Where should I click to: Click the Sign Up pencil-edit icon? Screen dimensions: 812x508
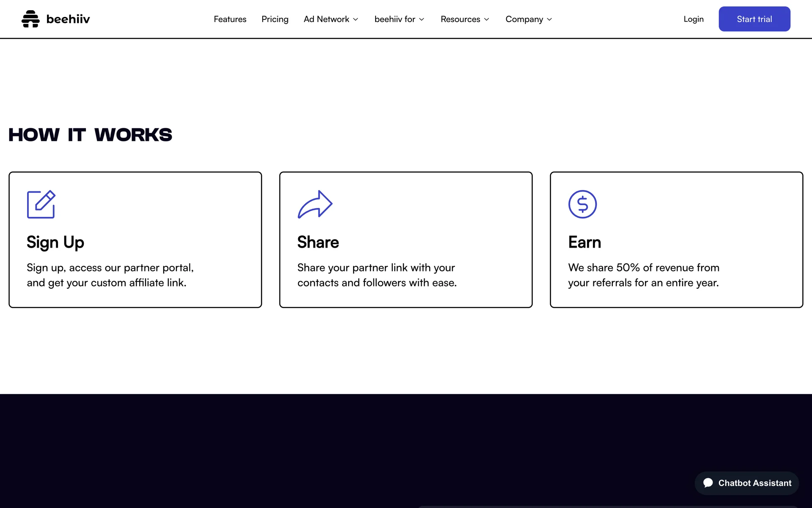click(41, 204)
